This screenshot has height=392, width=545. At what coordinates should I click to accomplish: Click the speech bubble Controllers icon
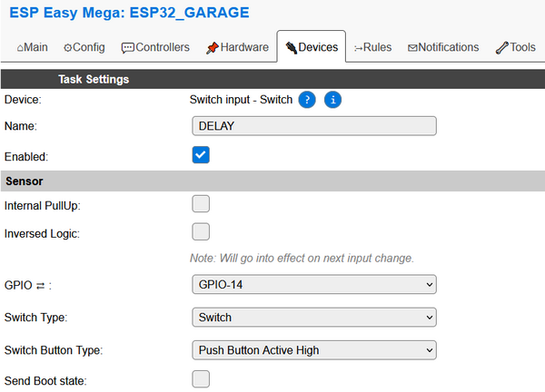click(127, 48)
